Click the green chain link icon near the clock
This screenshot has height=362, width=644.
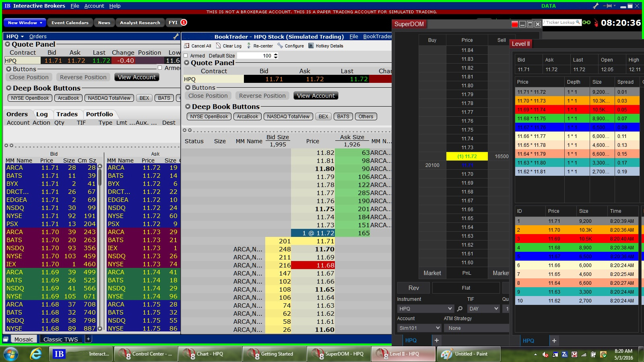click(x=586, y=23)
